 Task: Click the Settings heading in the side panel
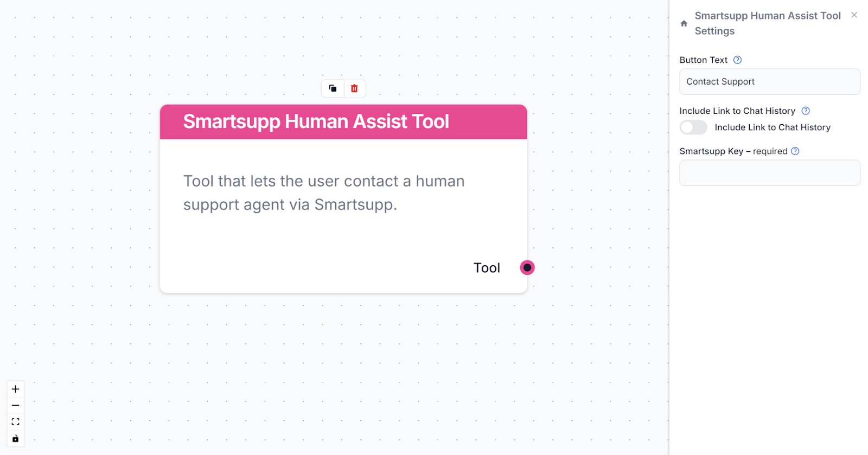(713, 31)
